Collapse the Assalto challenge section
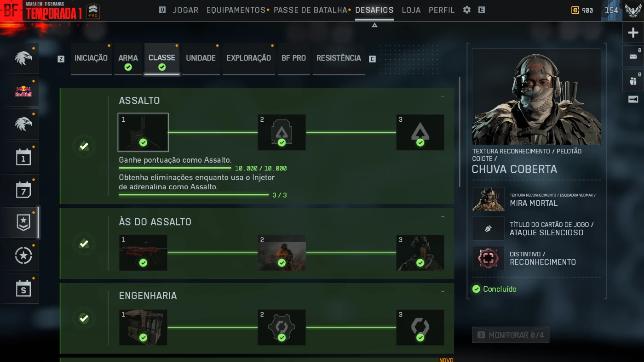644x362 pixels. 443,96
